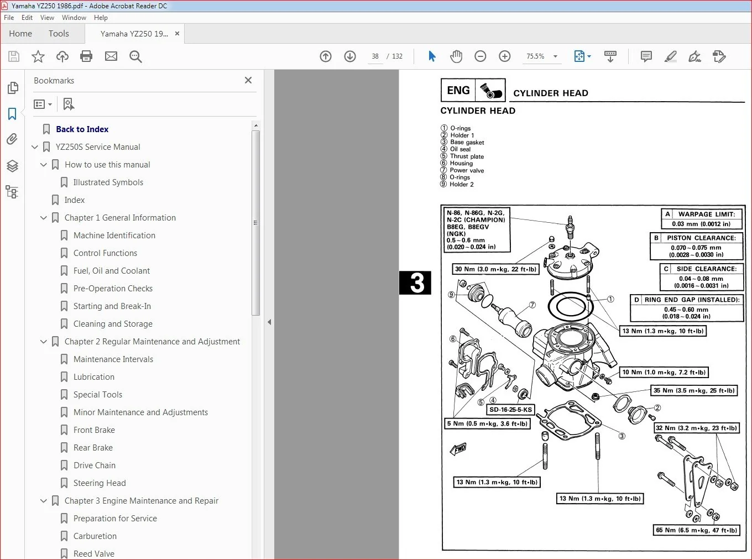The image size is (752, 560).
Task: Open the Sign document tool
Action: click(x=694, y=56)
